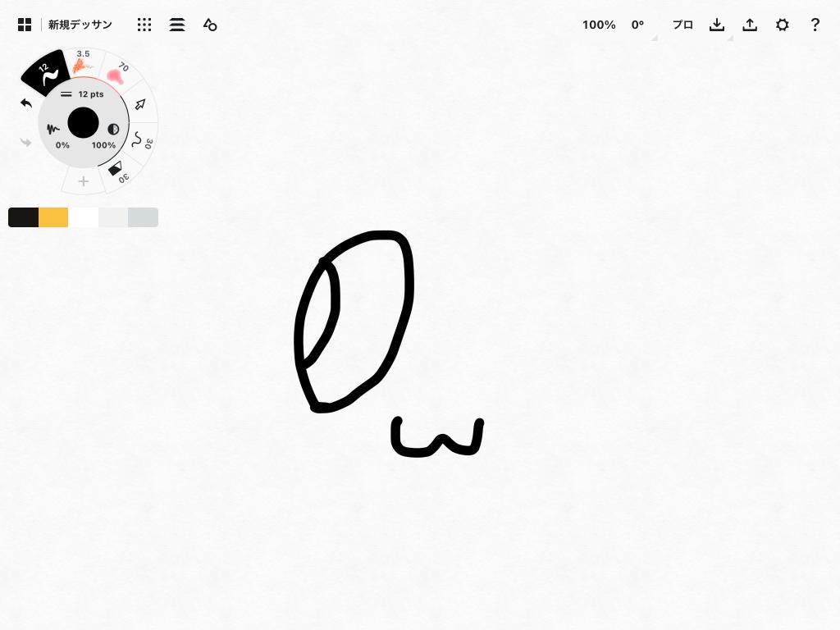The height and width of the screenshot is (630, 840).
Task: Pick the yellow color swatch
Action: coord(53,217)
